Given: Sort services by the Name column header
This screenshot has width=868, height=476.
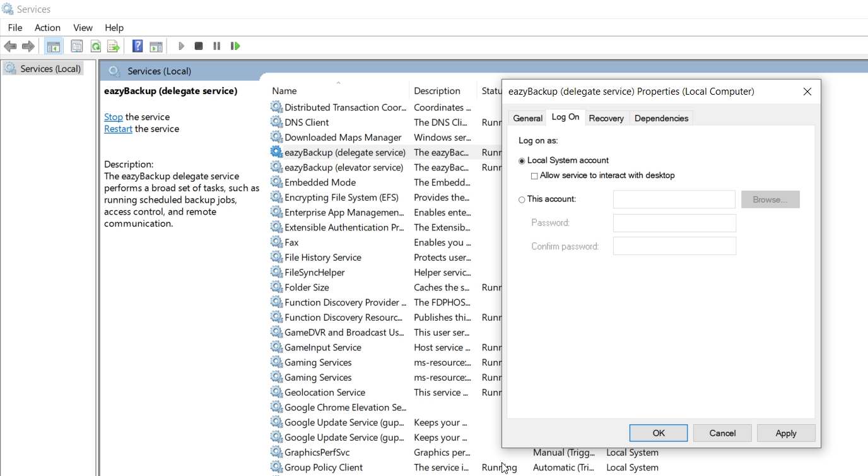Looking at the screenshot, I should tap(284, 91).
